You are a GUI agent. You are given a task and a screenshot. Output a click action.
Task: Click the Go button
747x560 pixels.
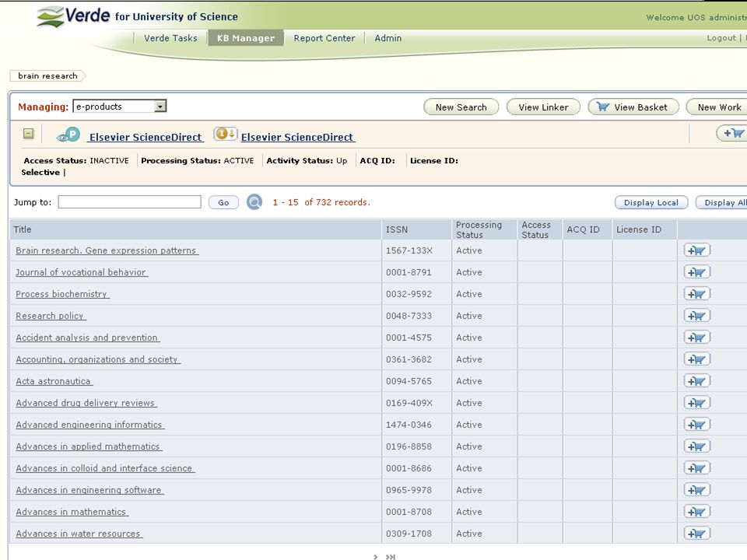click(x=223, y=202)
